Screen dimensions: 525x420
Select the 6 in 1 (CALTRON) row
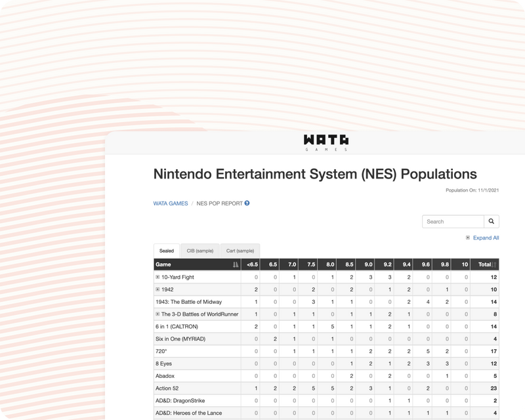point(326,327)
